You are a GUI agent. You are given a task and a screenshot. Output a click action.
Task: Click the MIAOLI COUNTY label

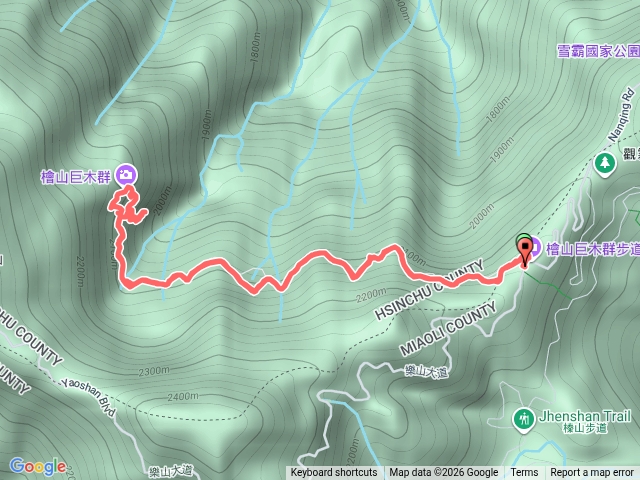tap(448, 329)
